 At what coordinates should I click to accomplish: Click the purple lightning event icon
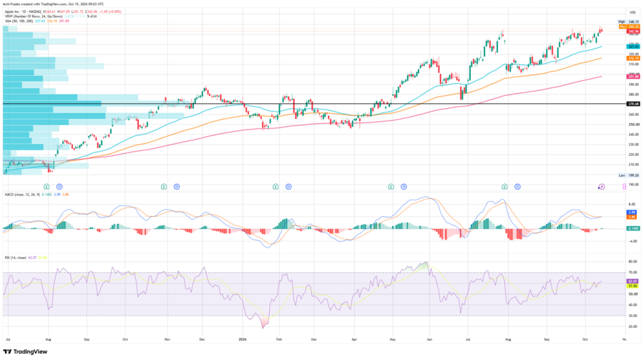pyautogui.click(x=602, y=187)
